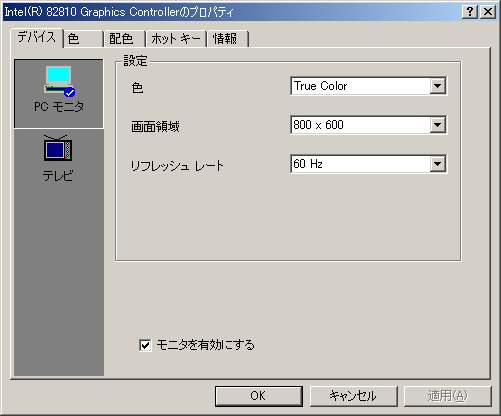Click the help question mark button

(x=470, y=12)
